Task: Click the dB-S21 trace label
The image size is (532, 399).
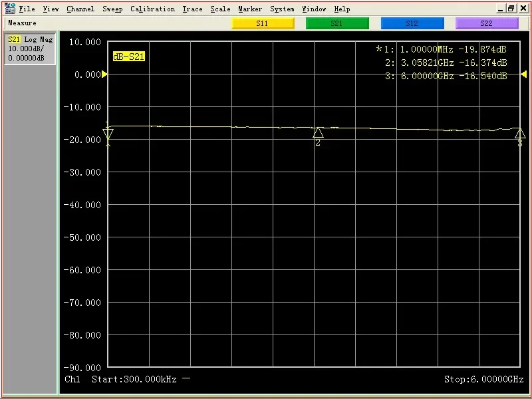Action: 128,57
